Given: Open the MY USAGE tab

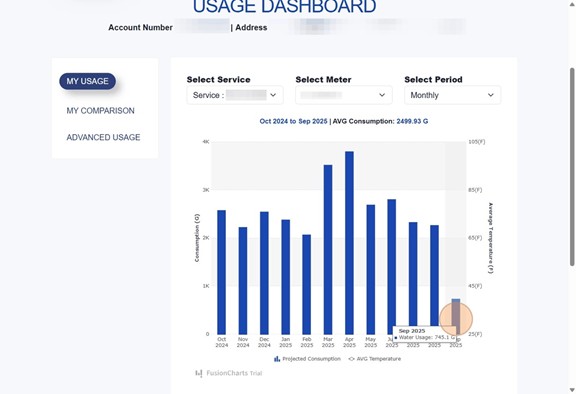Looking at the screenshot, I should [87, 81].
